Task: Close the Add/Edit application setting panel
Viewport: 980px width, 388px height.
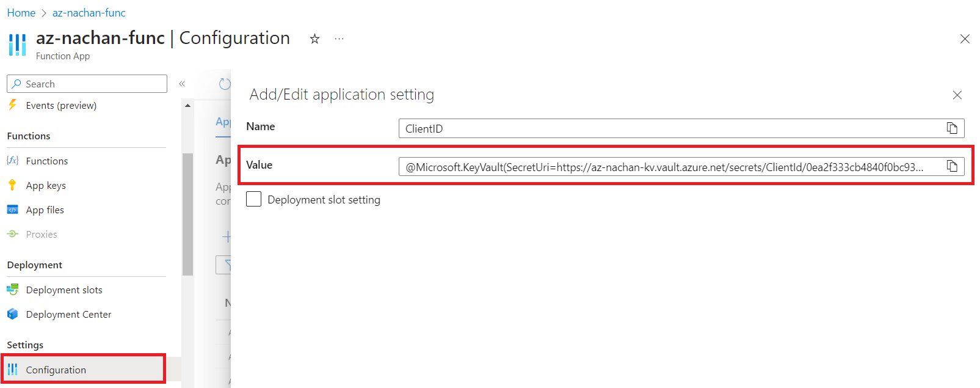Action: pos(957,95)
